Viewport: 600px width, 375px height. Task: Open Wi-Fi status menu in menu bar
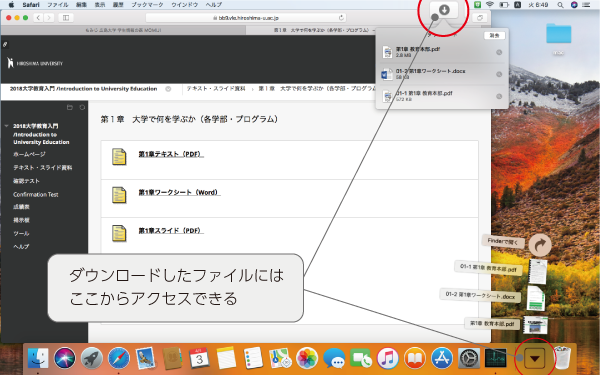pyautogui.click(x=490, y=5)
